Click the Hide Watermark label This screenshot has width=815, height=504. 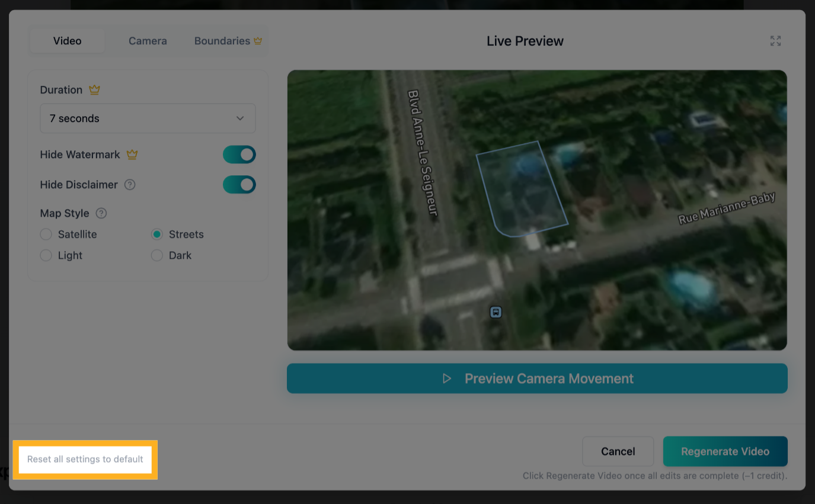click(x=80, y=155)
